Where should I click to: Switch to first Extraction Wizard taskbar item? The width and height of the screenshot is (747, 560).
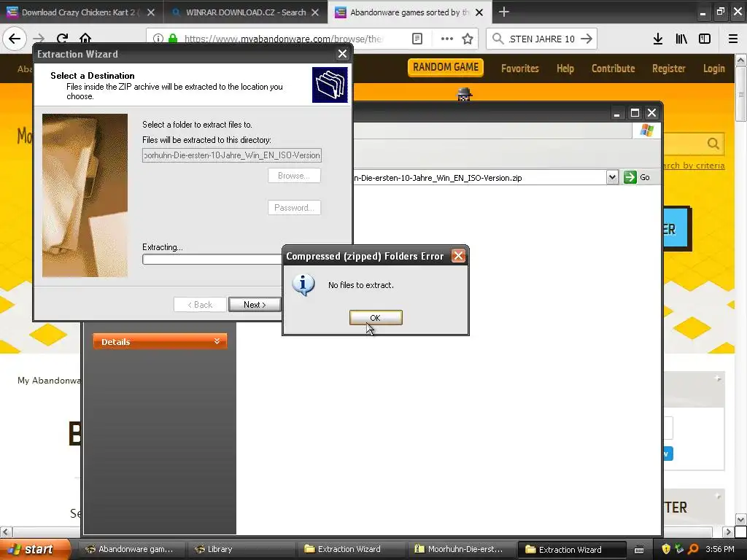tap(350, 549)
